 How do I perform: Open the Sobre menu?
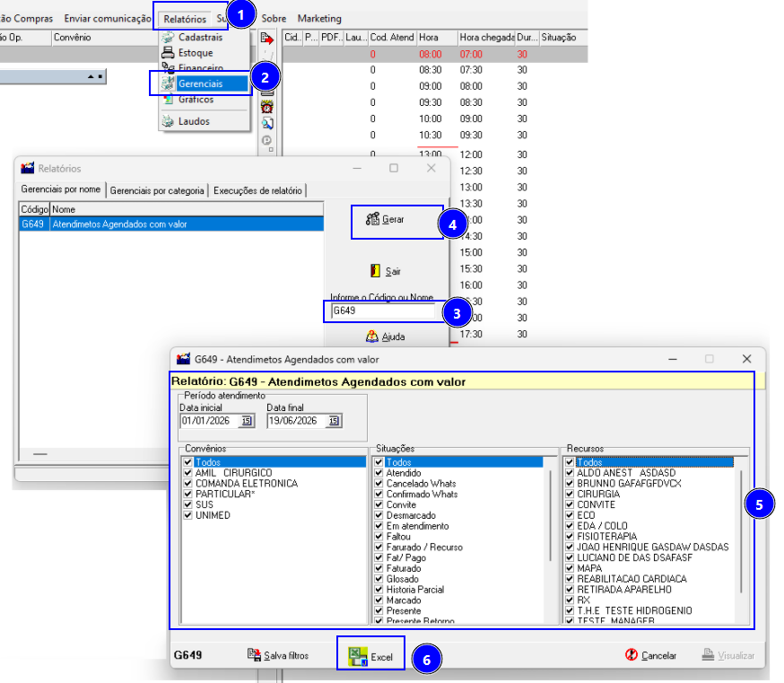pyautogui.click(x=274, y=19)
